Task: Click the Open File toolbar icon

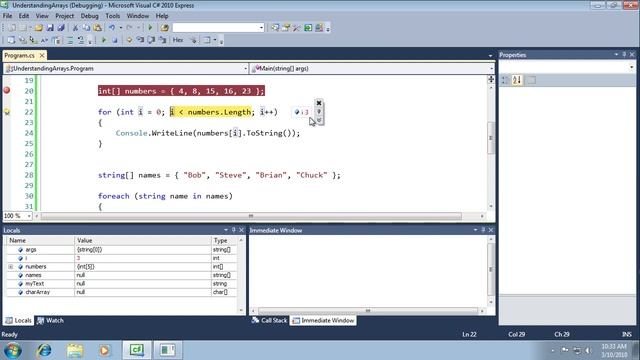Action: pos(39,28)
